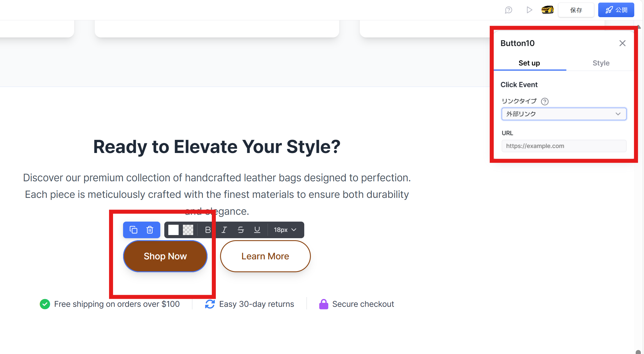Click the 公開 publish button
The width and height of the screenshot is (644, 354).
pyautogui.click(x=616, y=10)
